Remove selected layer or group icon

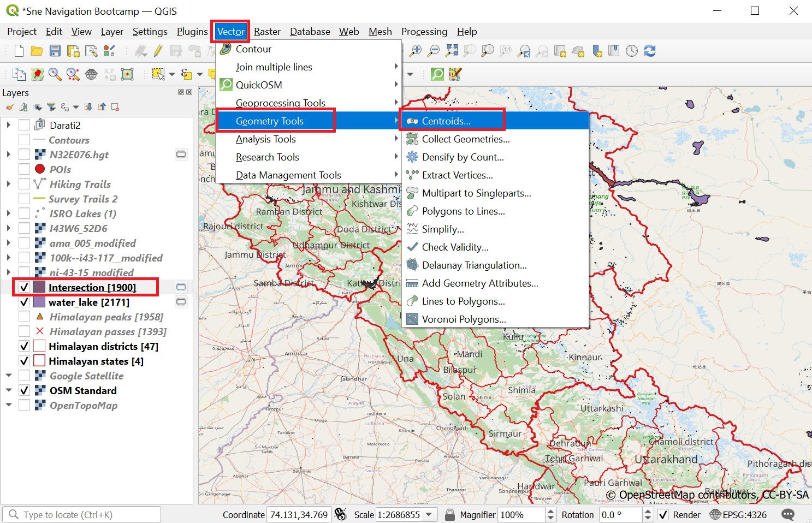tap(115, 107)
